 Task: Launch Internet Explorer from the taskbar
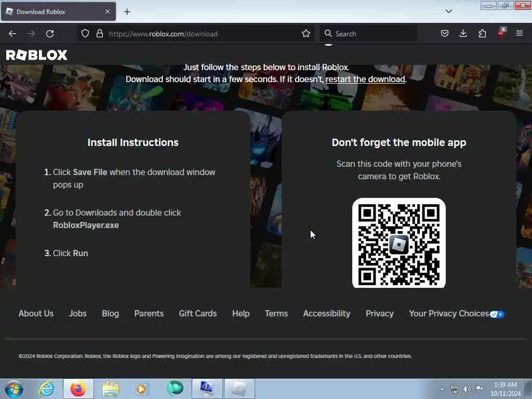tap(46, 389)
